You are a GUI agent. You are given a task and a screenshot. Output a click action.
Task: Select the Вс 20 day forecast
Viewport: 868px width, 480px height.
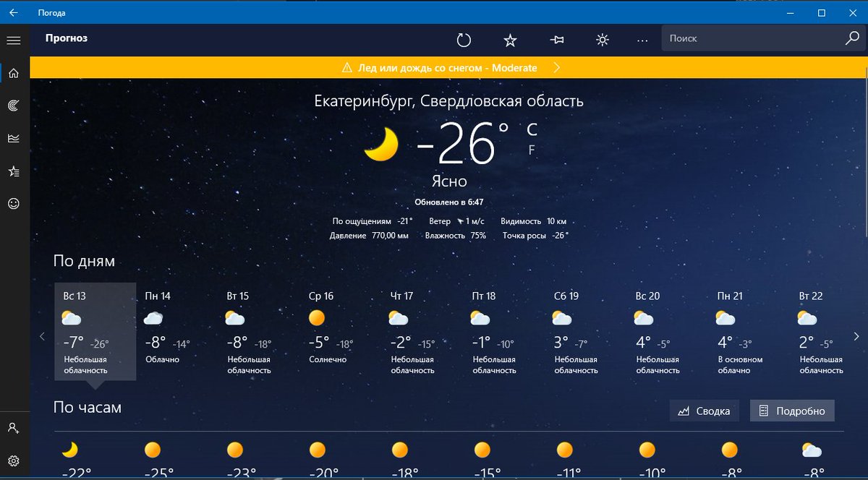668,331
